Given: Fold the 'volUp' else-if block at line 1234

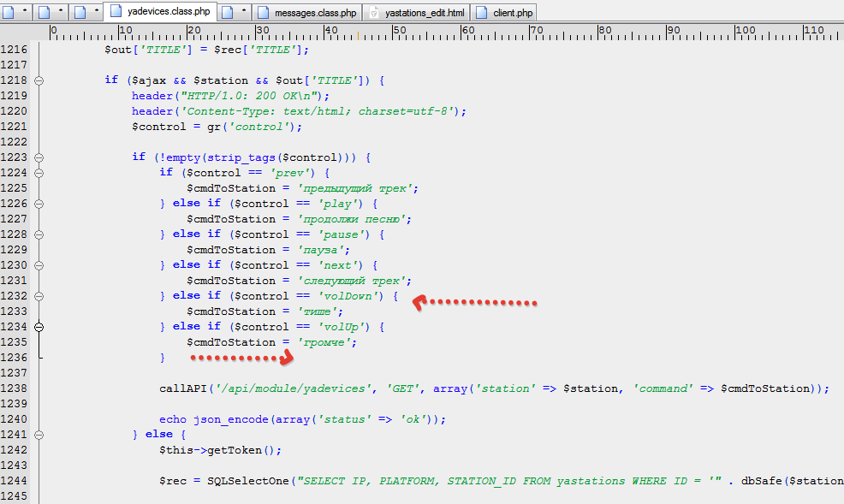Looking at the screenshot, I should 39,327.
